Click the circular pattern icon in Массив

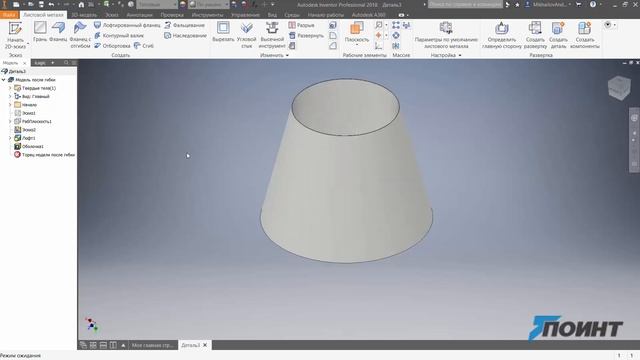396,36
